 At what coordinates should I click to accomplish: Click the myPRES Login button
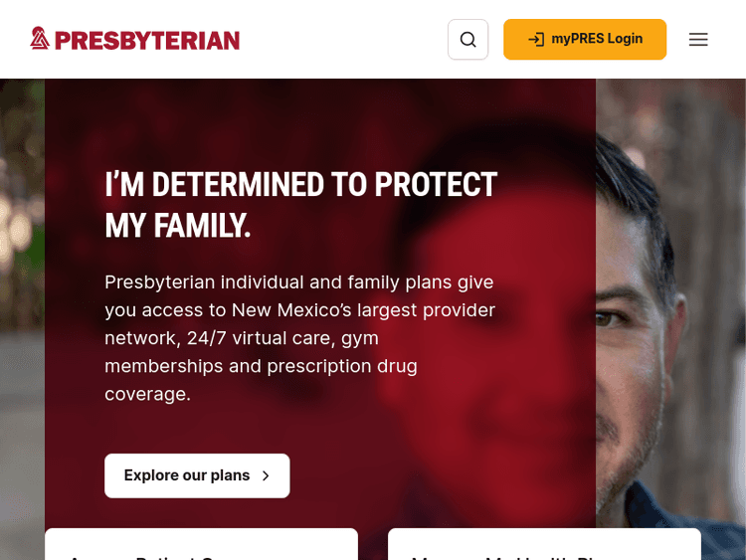tap(585, 40)
